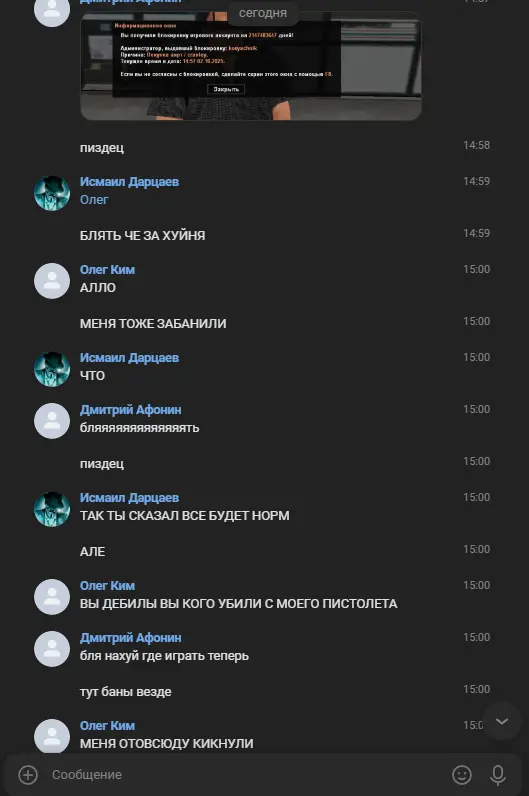Jump to latest messages with down chevron
529x796 pixels.
click(x=502, y=721)
